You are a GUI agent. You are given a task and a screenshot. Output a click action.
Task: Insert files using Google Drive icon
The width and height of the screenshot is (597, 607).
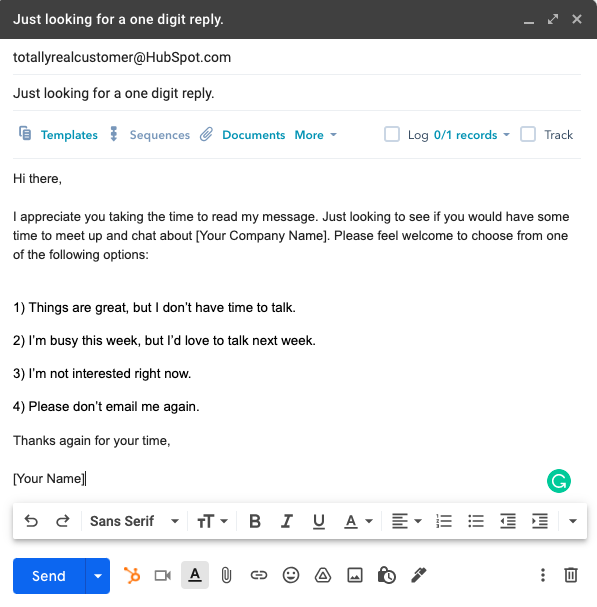pos(323,575)
